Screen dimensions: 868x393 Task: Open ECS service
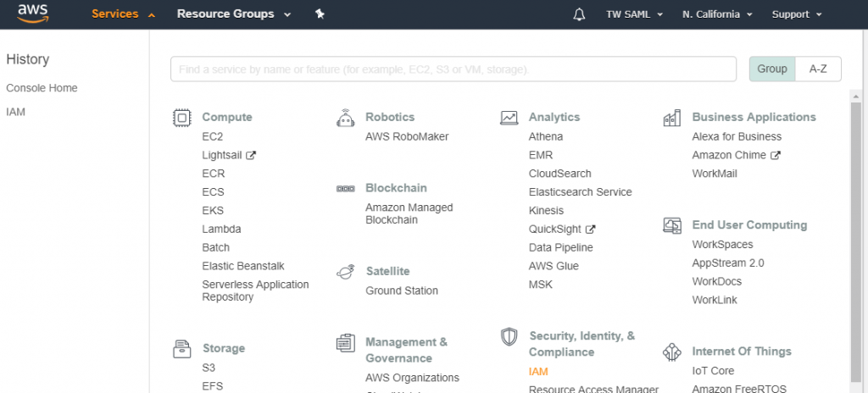pos(213,192)
